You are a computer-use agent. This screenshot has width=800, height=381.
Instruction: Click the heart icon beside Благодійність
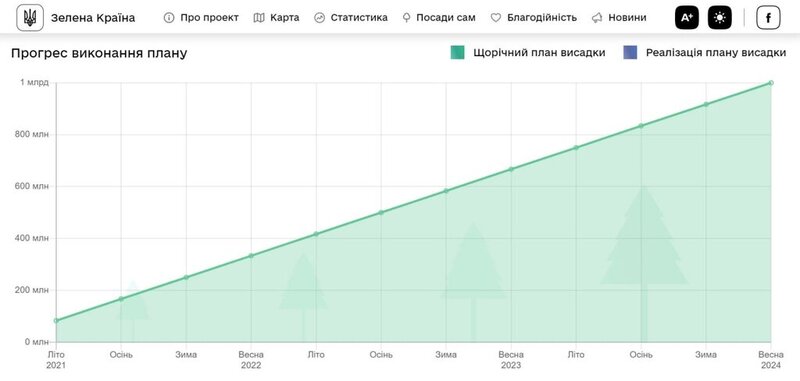pos(496,18)
